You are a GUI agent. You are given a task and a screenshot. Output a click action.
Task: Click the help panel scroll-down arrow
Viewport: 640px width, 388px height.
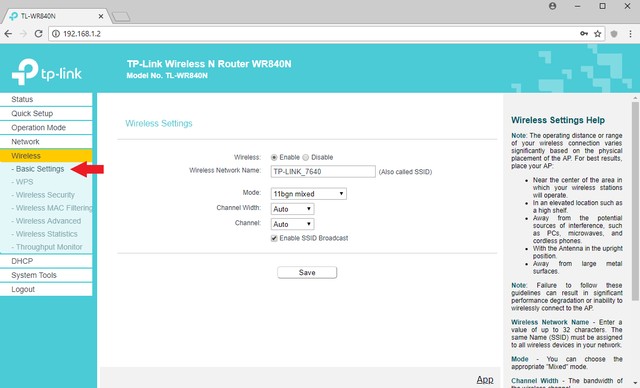pos(635,384)
